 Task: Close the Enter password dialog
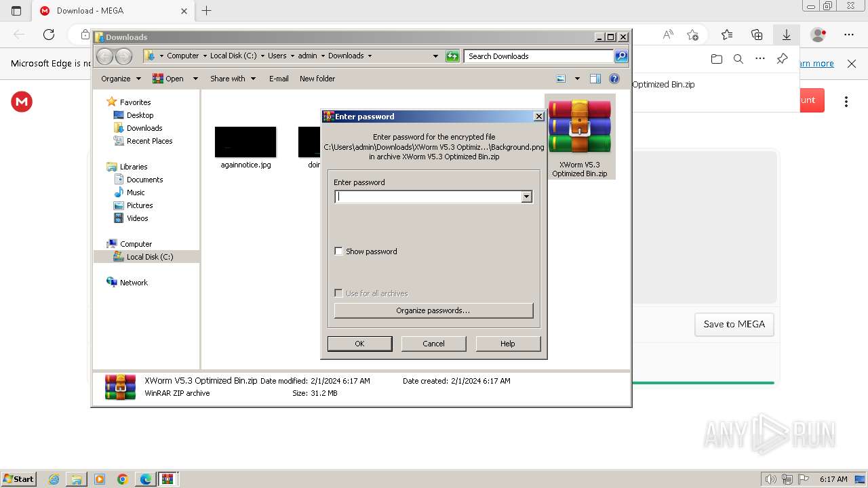538,117
